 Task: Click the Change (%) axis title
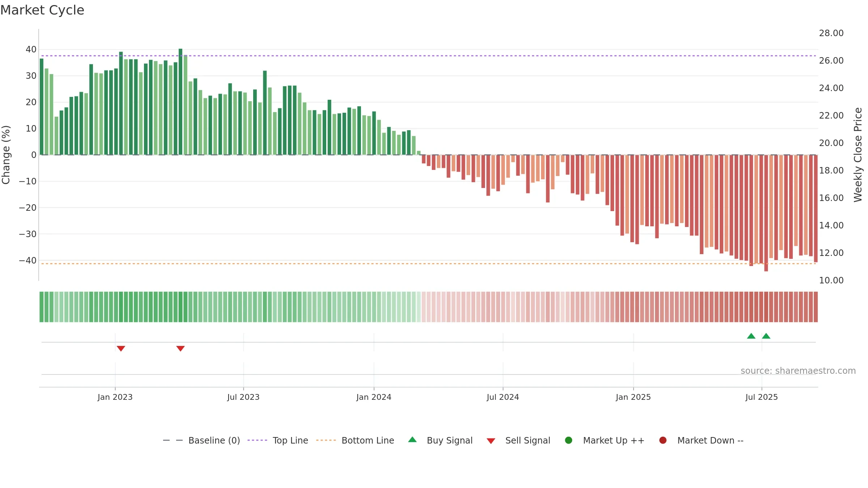[6, 155]
